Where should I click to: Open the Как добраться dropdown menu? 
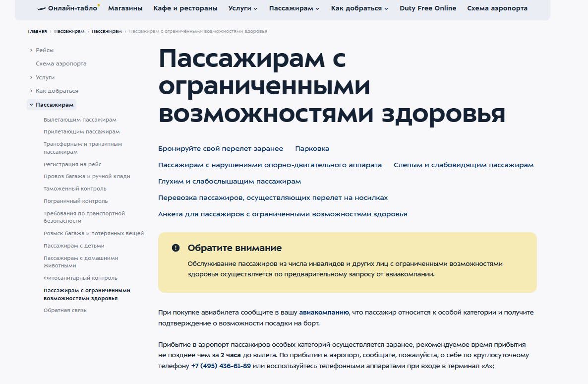(x=357, y=8)
